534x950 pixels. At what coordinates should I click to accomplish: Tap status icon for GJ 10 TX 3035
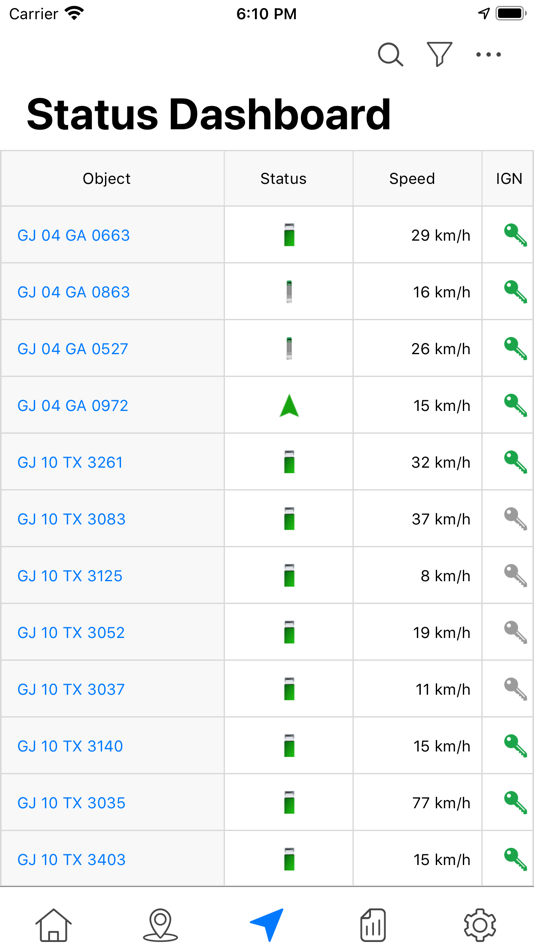(289, 803)
